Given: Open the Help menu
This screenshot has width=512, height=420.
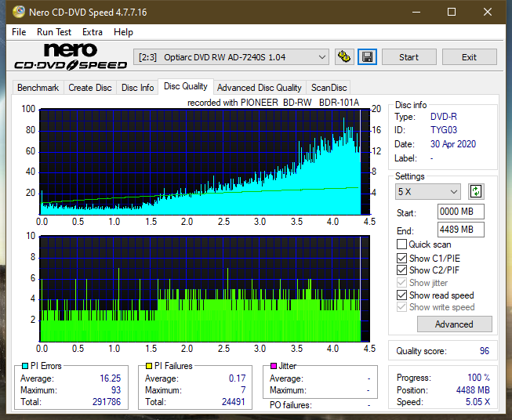Looking at the screenshot, I should (123, 32).
